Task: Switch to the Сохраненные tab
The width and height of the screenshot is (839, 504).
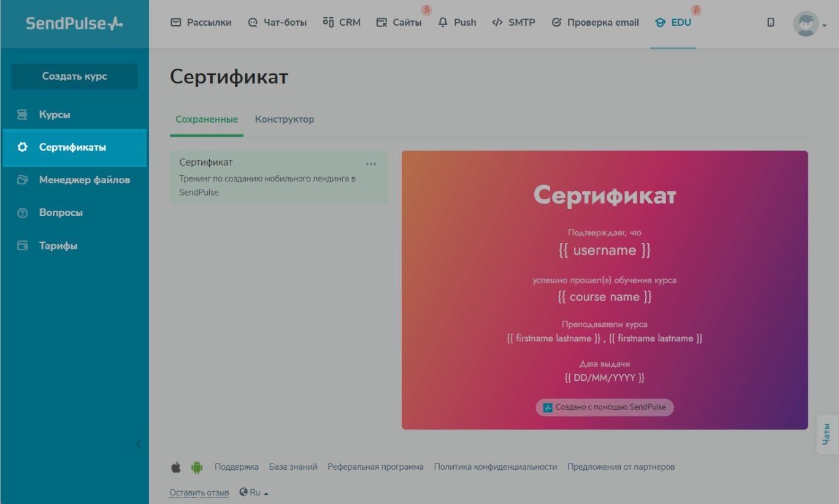Action: [x=207, y=120]
